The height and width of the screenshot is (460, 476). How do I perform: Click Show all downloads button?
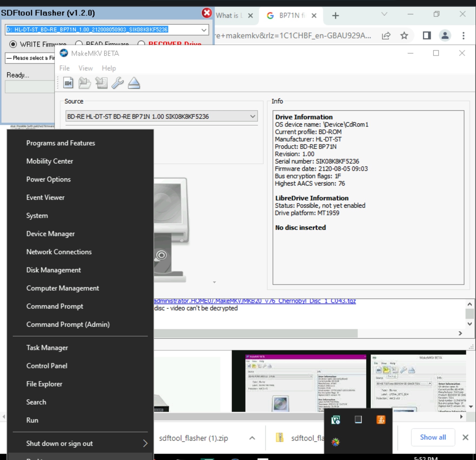tap(433, 437)
